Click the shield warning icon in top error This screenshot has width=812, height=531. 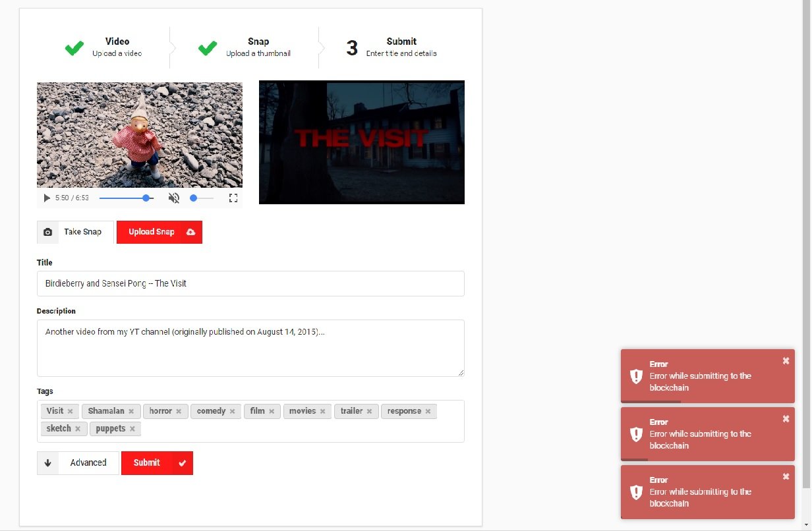click(636, 376)
